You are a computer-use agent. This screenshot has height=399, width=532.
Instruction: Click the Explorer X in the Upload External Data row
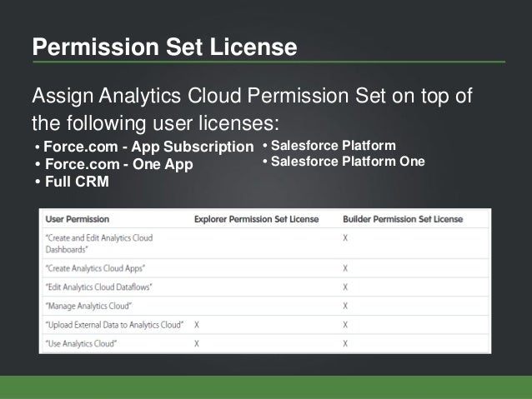click(197, 325)
